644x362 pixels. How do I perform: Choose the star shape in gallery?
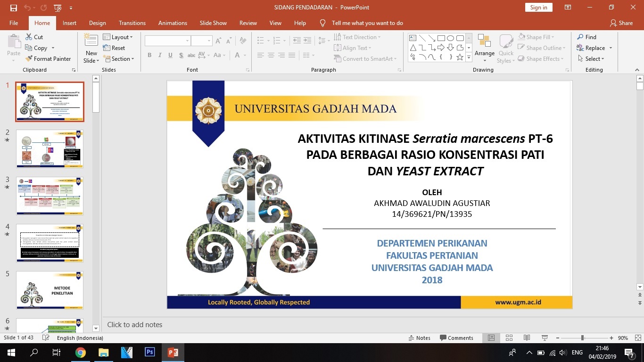tap(460, 57)
